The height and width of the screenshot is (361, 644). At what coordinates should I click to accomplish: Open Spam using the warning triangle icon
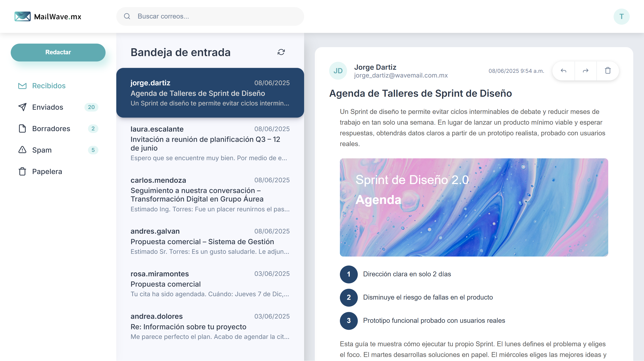pos(22,150)
